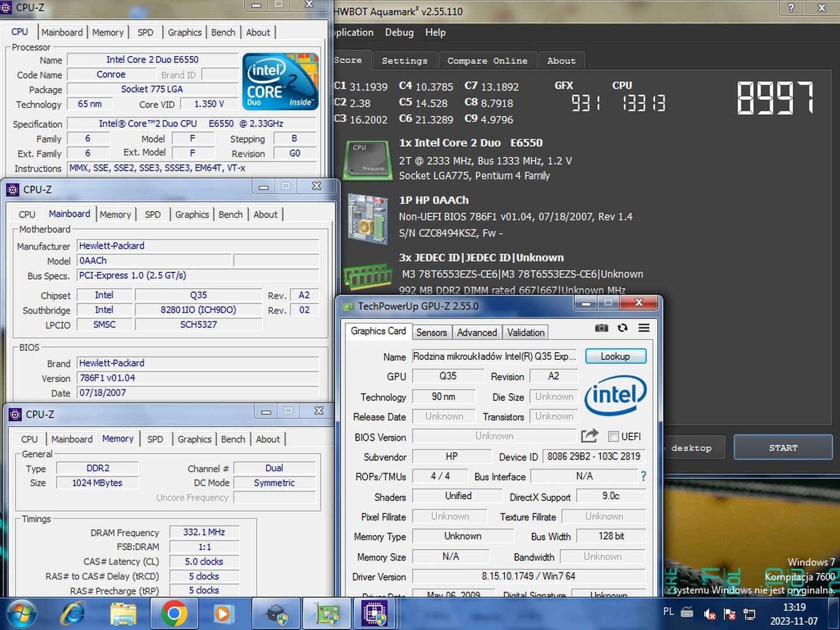Click the PL language indicator in taskbar

[668, 611]
